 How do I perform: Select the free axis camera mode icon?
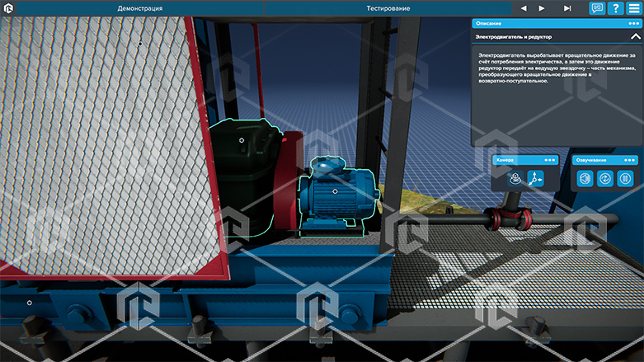535,178
